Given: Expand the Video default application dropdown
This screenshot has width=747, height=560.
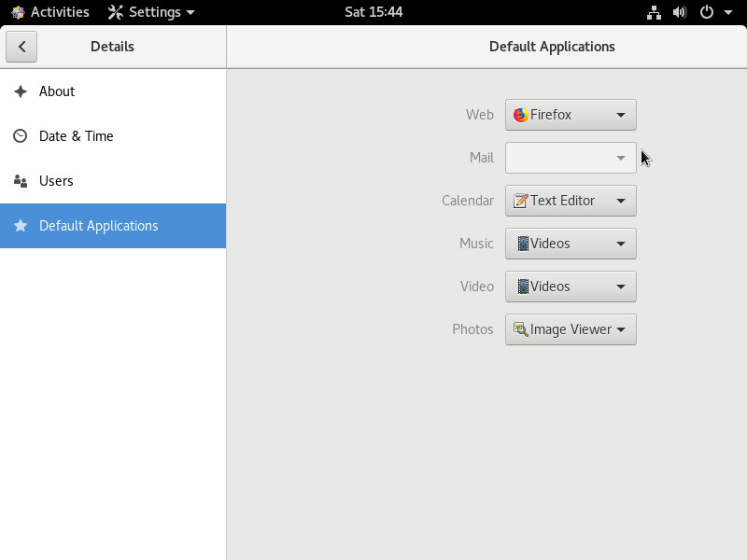Looking at the screenshot, I should (571, 287).
